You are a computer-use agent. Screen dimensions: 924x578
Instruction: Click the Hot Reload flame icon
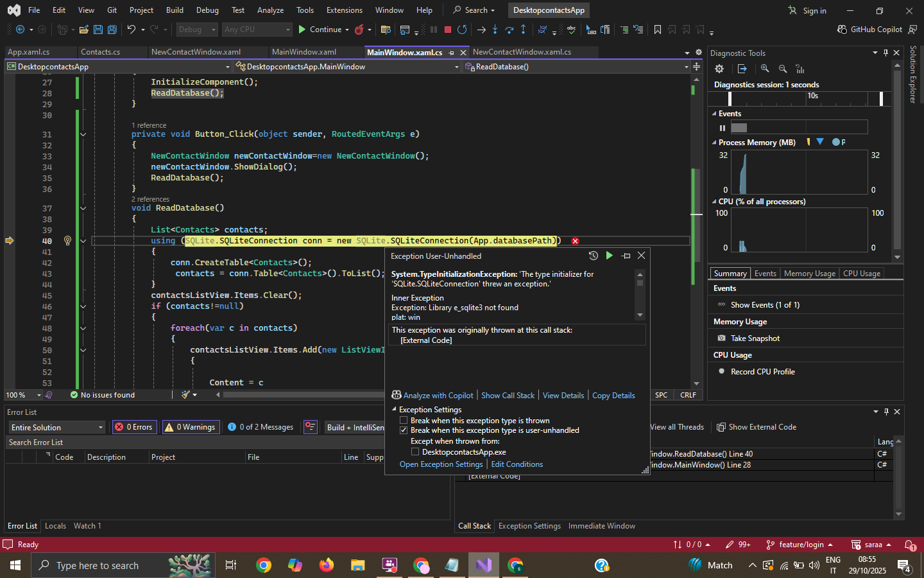(x=359, y=30)
